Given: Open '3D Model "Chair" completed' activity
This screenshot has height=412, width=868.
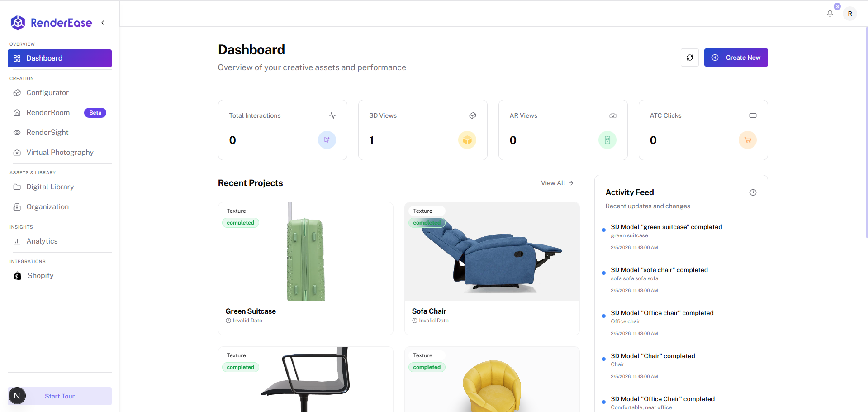Looking at the screenshot, I should point(681,367).
